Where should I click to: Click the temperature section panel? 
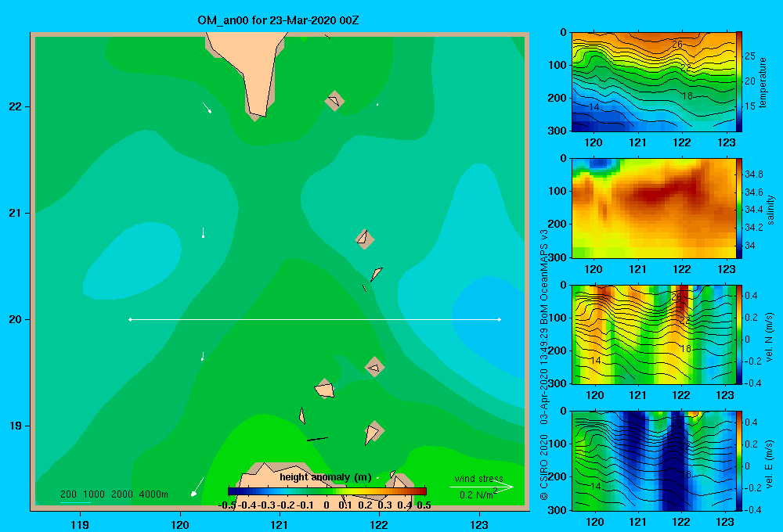click(653, 81)
